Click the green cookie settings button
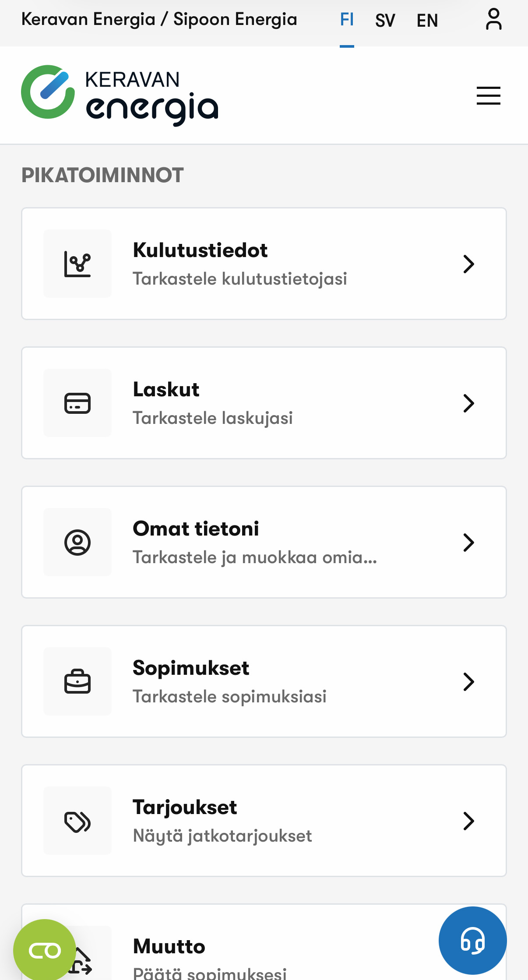Screen dimensions: 528x980 tap(44, 950)
